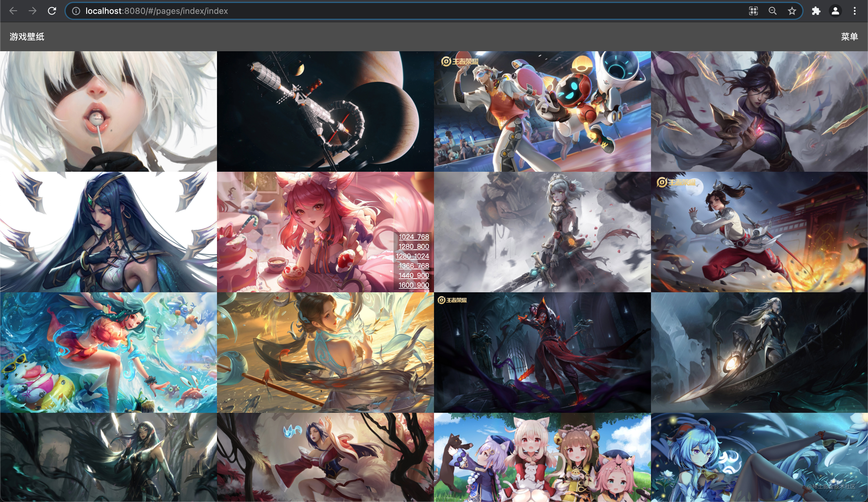Viewport: 868px width, 502px height.
Task: Click the browser forward arrow
Action: 33,11
